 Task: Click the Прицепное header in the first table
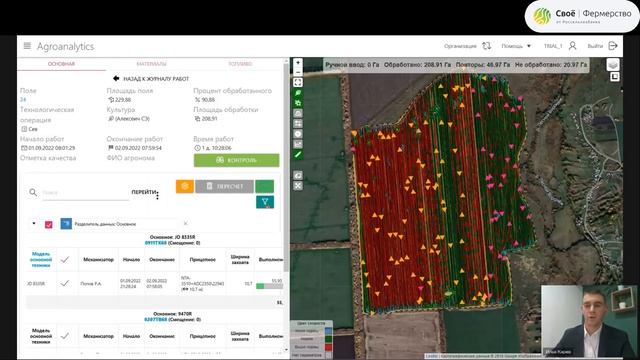pos(202,260)
